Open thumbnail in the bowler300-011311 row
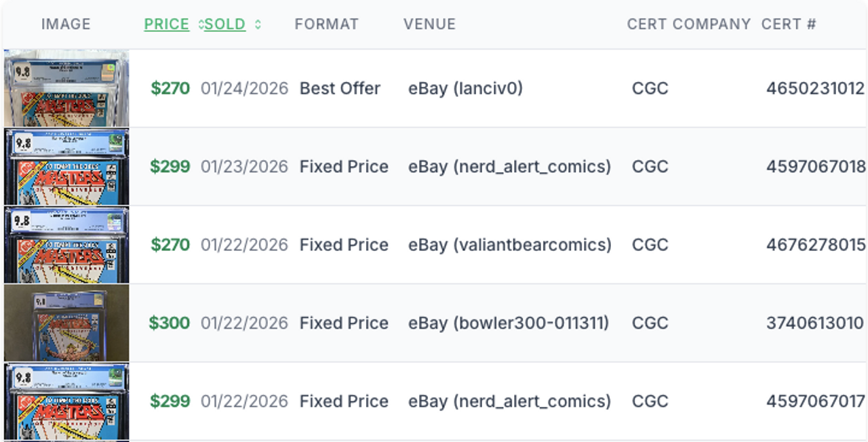This screenshot has height=442, width=868. [x=66, y=323]
